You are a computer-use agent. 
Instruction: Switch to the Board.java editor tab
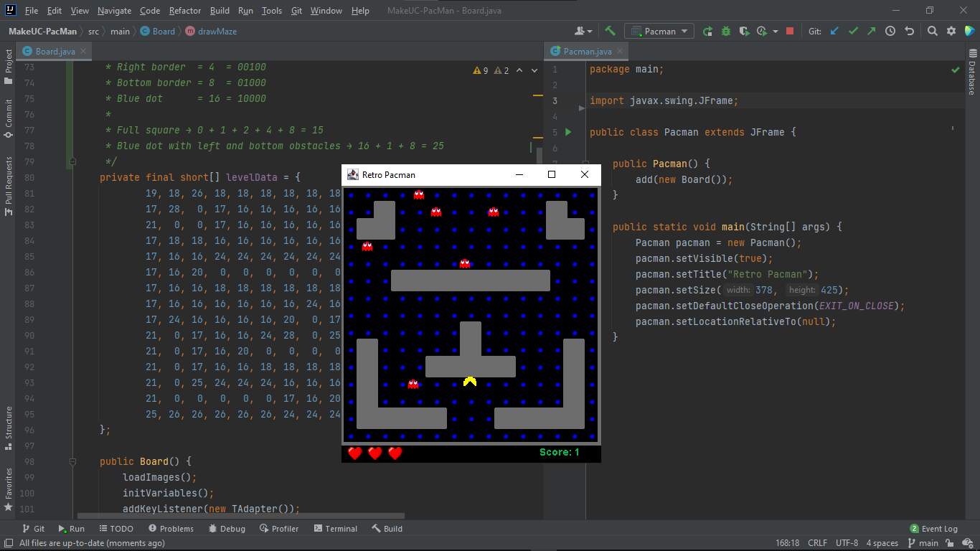click(55, 51)
